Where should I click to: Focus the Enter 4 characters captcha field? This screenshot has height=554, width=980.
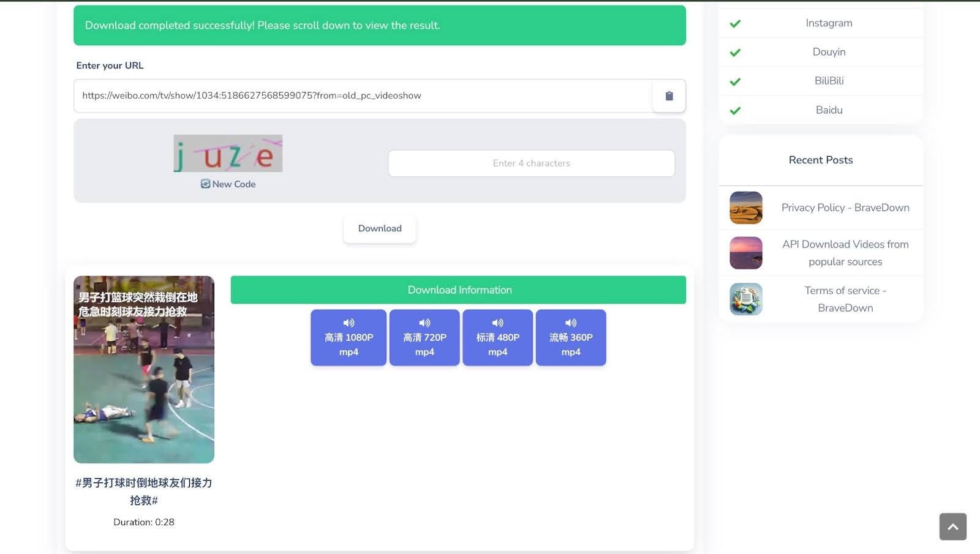pos(532,163)
